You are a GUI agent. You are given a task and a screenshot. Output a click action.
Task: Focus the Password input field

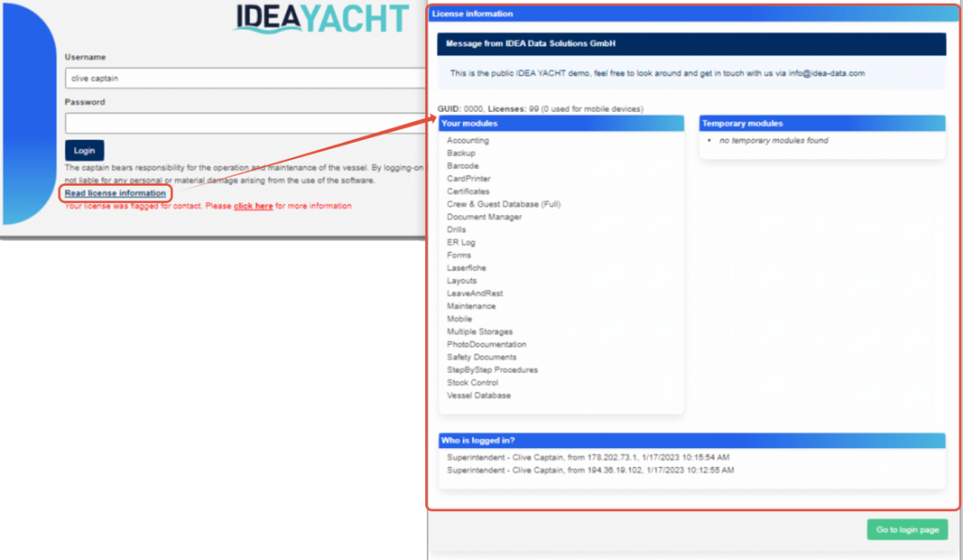pyautogui.click(x=245, y=123)
